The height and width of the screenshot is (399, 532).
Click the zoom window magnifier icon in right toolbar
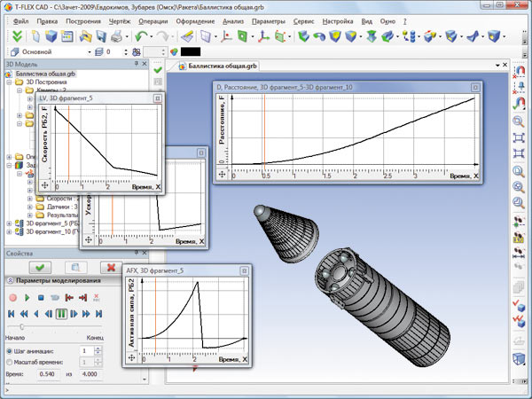518,121
